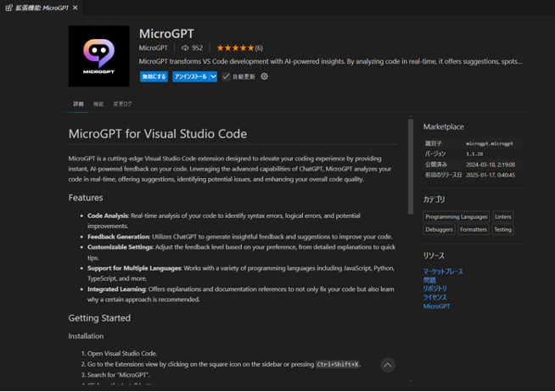Click the Linters category tag
This screenshot has height=392, width=555.
coord(502,216)
